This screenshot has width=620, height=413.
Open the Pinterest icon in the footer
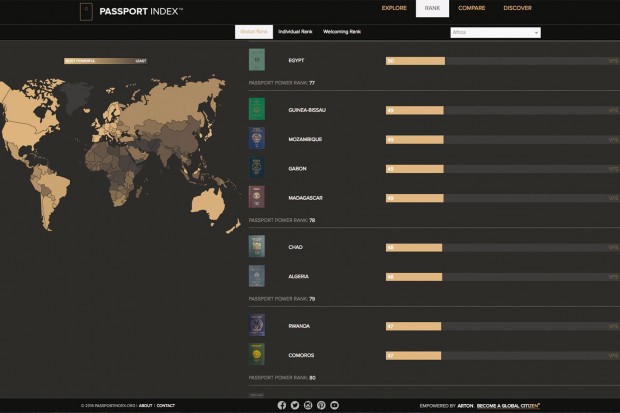pyautogui.click(x=321, y=405)
